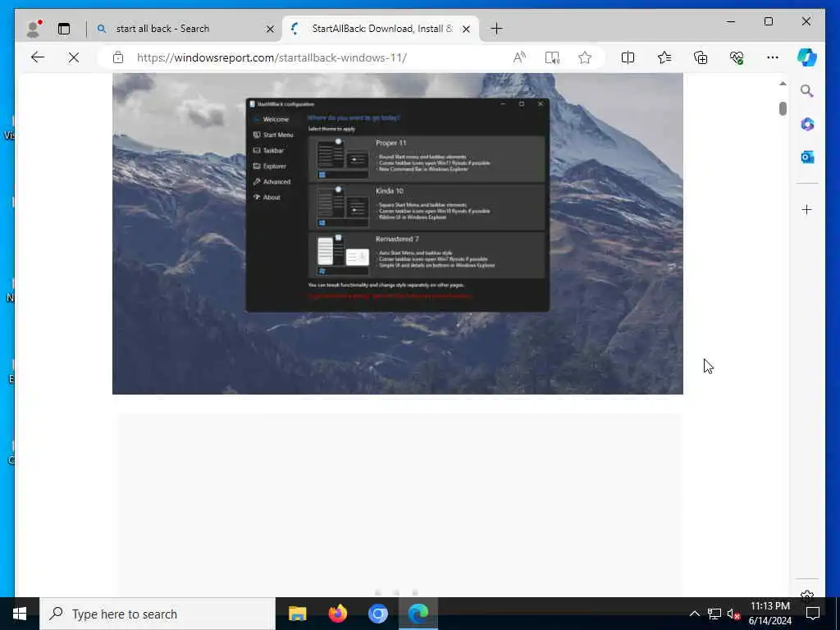This screenshot has height=630, width=840.
Task: Open the tab actions menu icon
Action: pos(64,29)
